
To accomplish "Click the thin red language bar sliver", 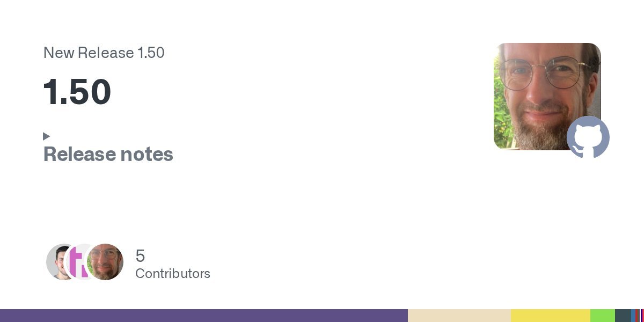I will coord(637,316).
